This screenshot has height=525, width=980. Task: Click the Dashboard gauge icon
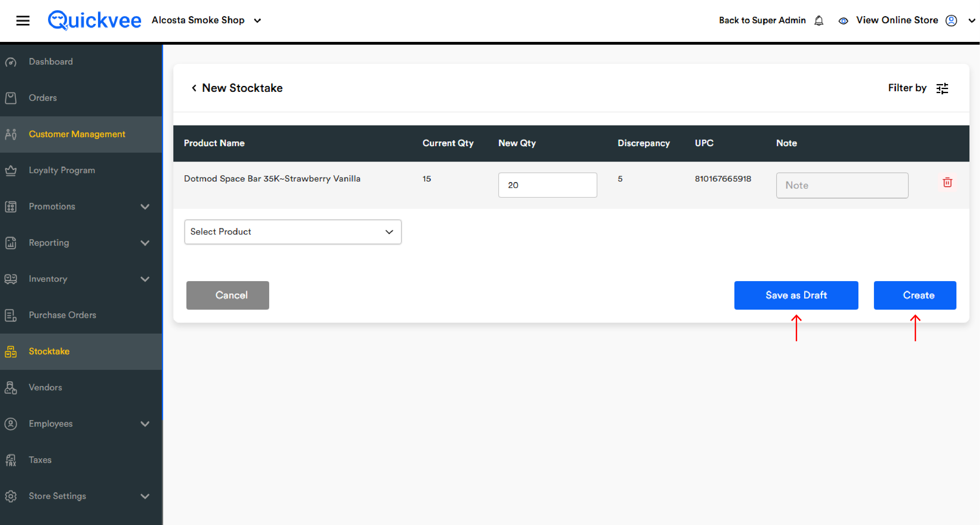click(11, 62)
